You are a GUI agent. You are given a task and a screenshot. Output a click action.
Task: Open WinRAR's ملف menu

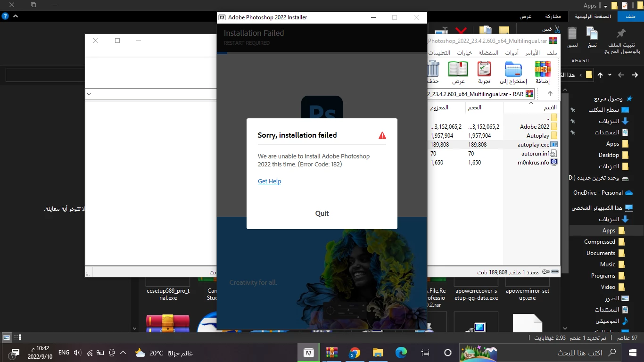(x=552, y=53)
